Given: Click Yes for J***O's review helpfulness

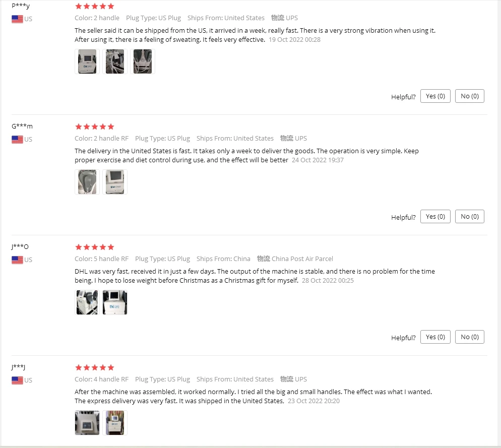Looking at the screenshot, I should tap(435, 337).
